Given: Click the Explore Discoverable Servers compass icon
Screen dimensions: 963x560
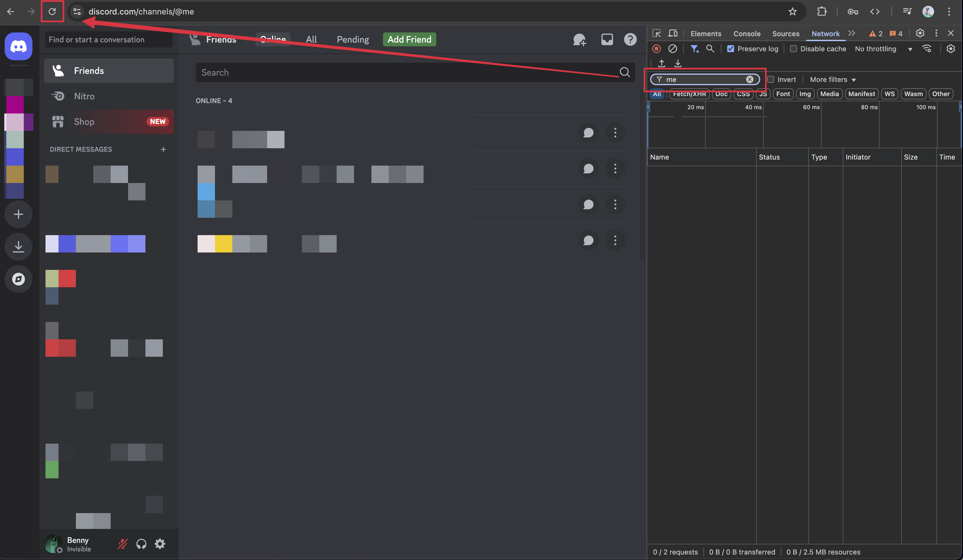Looking at the screenshot, I should pyautogui.click(x=18, y=279).
